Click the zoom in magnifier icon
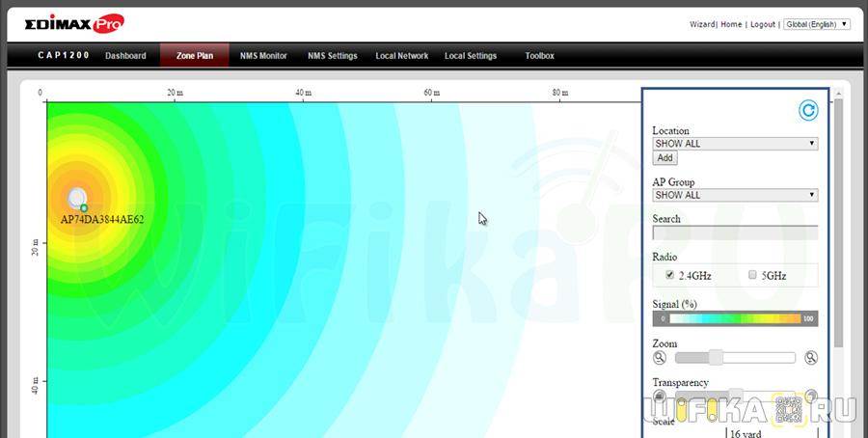The width and height of the screenshot is (868, 438). point(811,358)
